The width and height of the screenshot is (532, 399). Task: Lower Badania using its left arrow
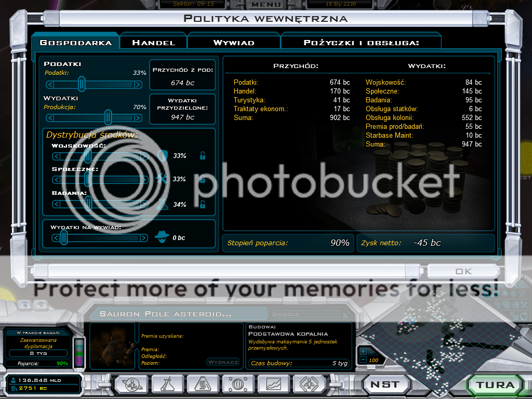click(x=56, y=204)
